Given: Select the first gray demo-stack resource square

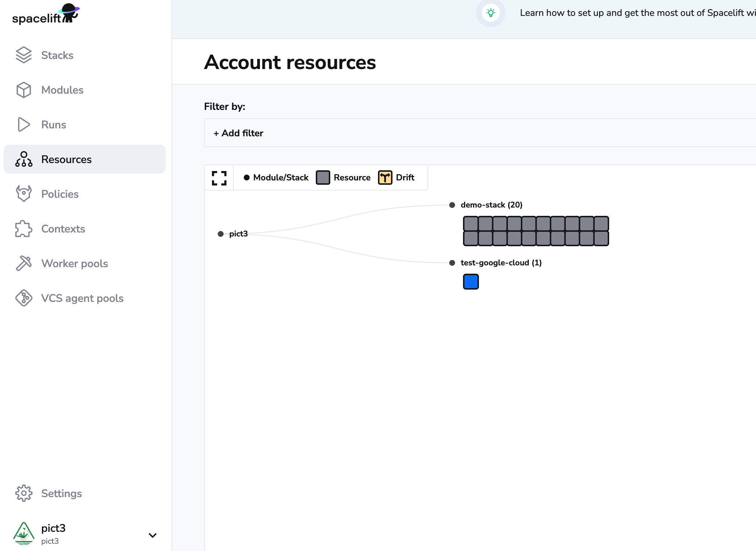Looking at the screenshot, I should click(x=471, y=224).
